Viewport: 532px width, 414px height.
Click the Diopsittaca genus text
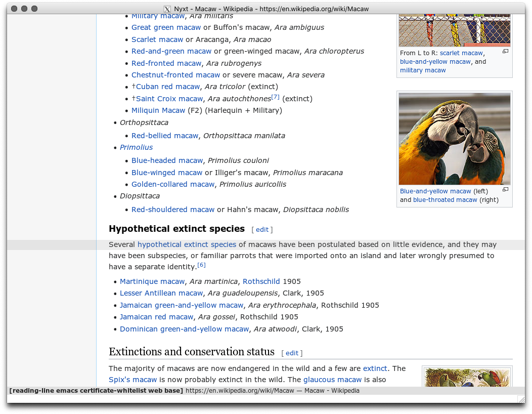pos(140,196)
